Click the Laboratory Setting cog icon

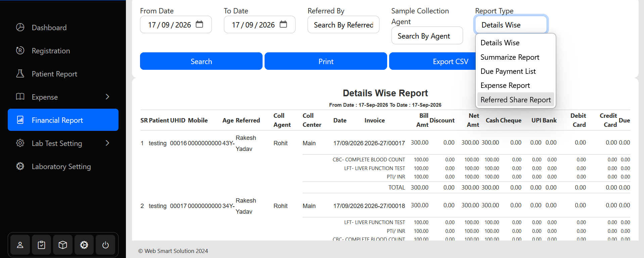pyautogui.click(x=20, y=166)
